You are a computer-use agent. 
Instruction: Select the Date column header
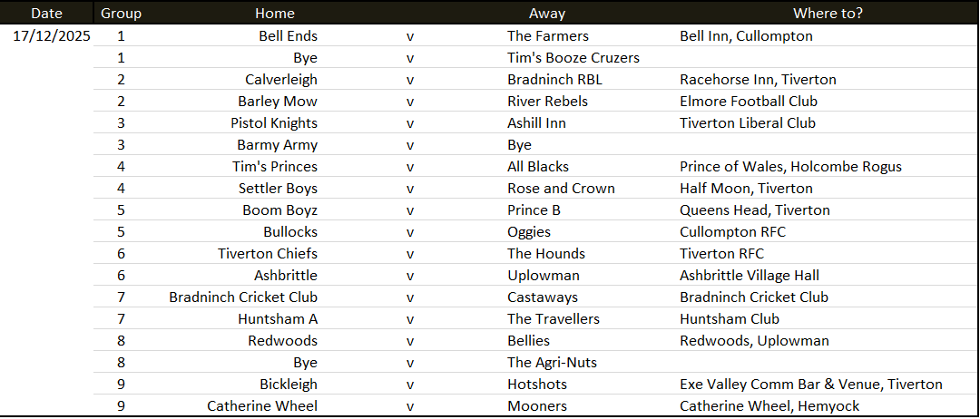[47, 13]
